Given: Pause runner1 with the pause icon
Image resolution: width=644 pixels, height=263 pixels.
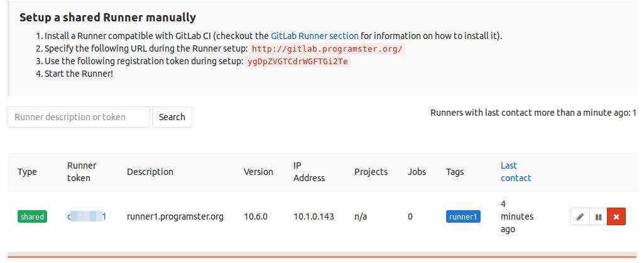Looking at the screenshot, I should (x=598, y=217).
